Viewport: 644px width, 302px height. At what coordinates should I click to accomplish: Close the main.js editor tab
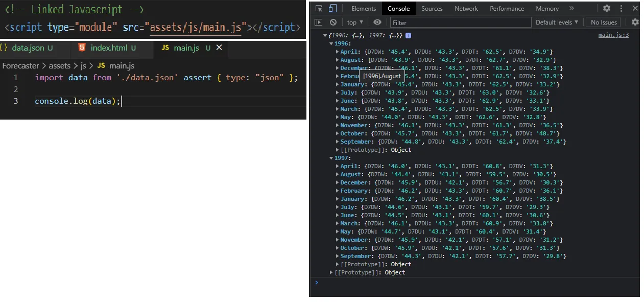coord(219,47)
